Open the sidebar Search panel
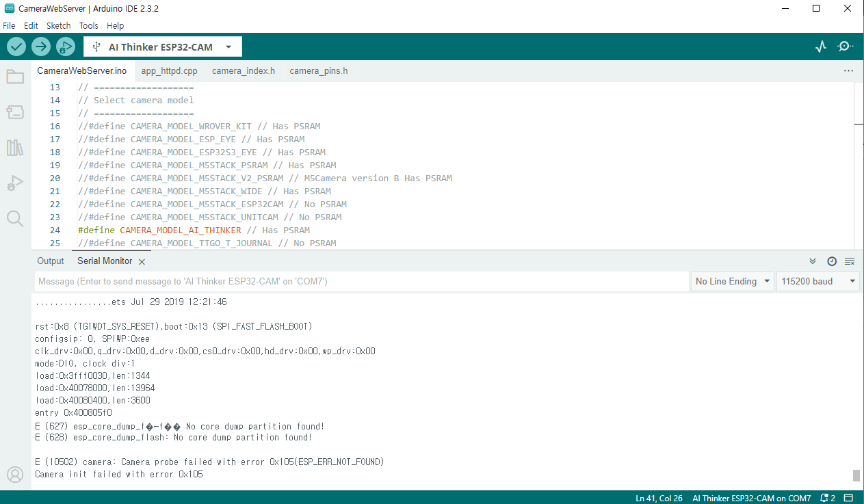The height and width of the screenshot is (504, 864). tap(15, 219)
